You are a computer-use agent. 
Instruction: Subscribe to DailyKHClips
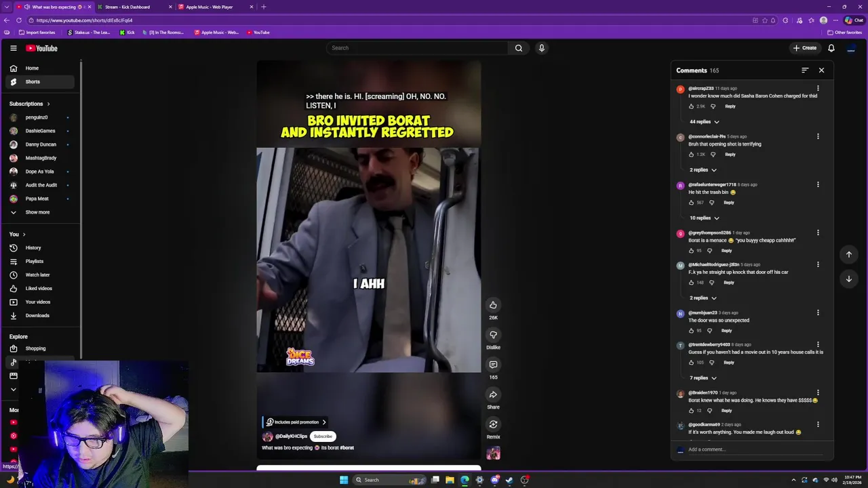tap(323, 436)
